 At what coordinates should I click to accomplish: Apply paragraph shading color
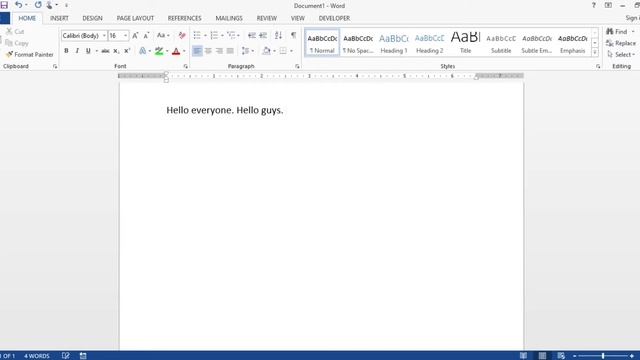pyautogui.click(x=267, y=51)
